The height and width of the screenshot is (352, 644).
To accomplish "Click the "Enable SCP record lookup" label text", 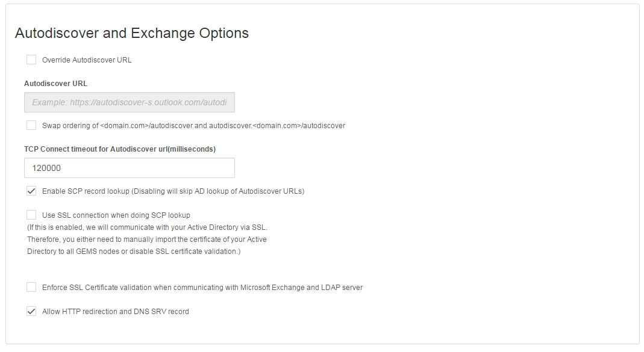I will click(173, 191).
